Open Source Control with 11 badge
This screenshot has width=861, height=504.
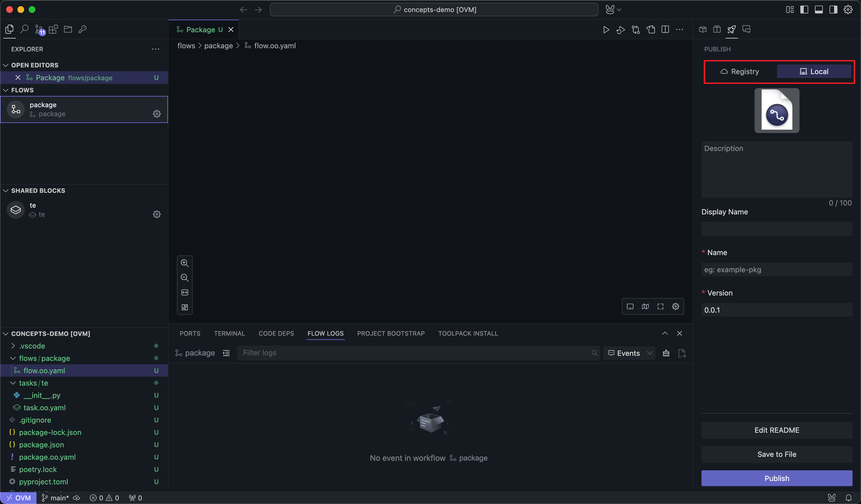coord(39,30)
